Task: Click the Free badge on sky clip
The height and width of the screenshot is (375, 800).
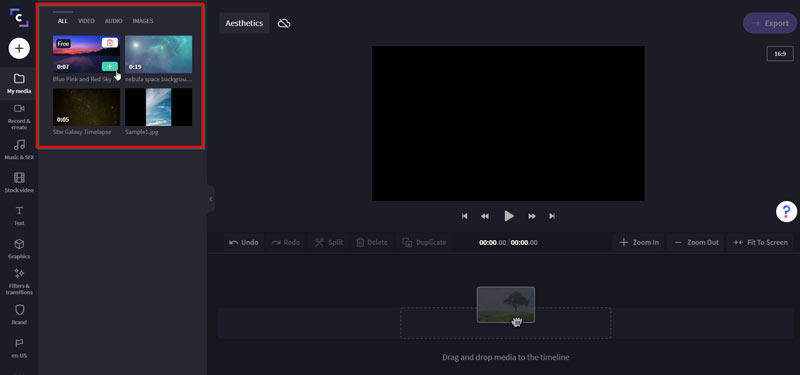Action: pyautogui.click(x=63, y=44)
